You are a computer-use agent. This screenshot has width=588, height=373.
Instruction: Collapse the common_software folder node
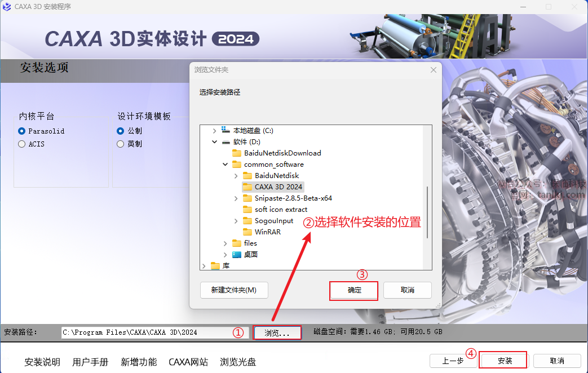[x=225, y=164]
